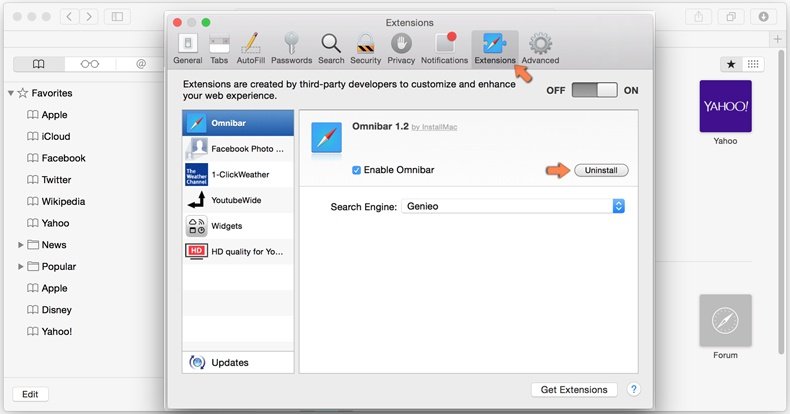Open extensions help question mark
The width and height of the screenshot is (790, 414).
click(x=634, y=389)
